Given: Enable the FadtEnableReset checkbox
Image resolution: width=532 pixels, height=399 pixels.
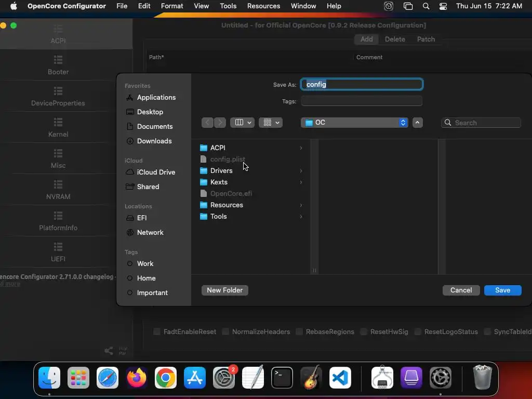Looking at the screenshot, I should click(x=157, y=331).
